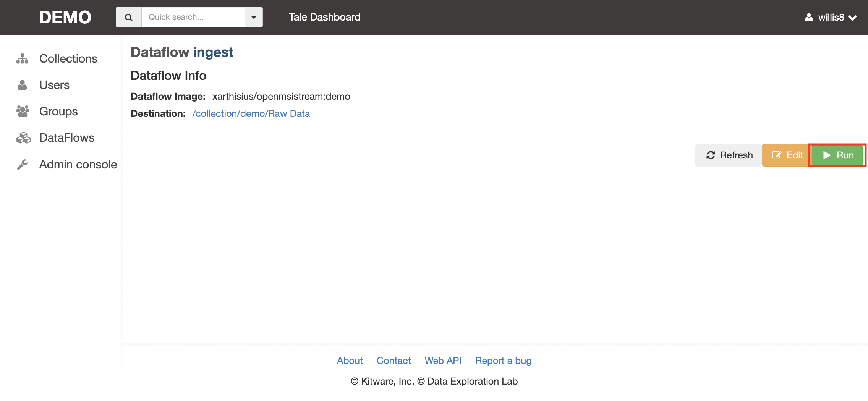Click the magnifying glass search icon

129,17
